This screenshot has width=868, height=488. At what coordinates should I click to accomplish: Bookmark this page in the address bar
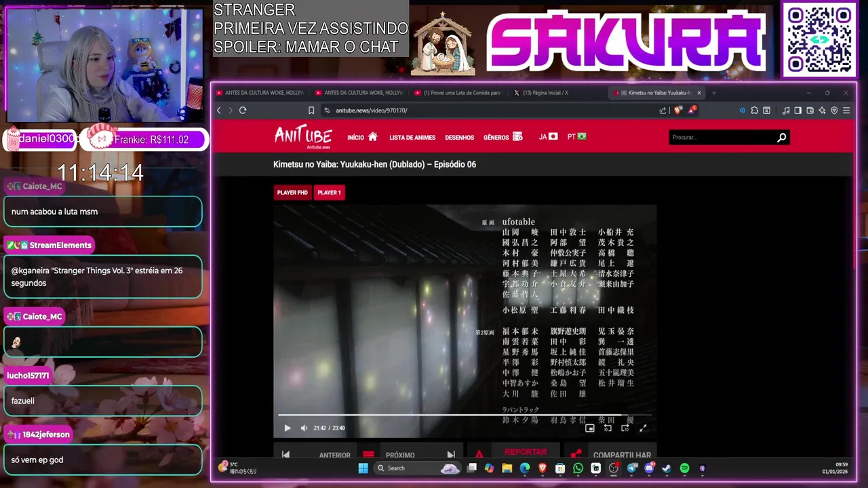click(x=311, y=110)
